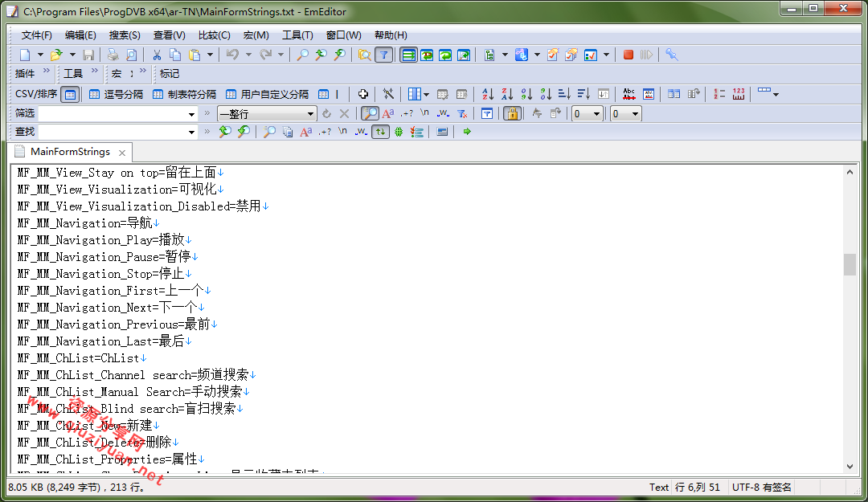Toggle regular expression in find toolbar

325,132
